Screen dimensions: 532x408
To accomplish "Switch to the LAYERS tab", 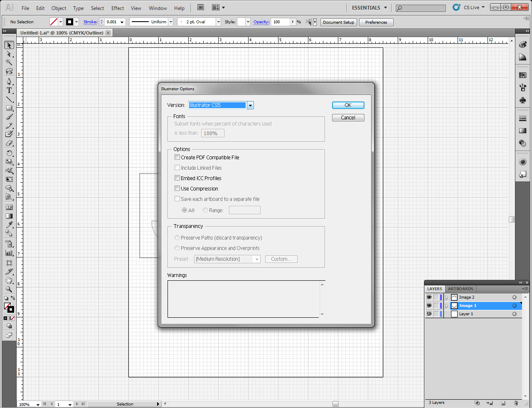I will point(435,289).
